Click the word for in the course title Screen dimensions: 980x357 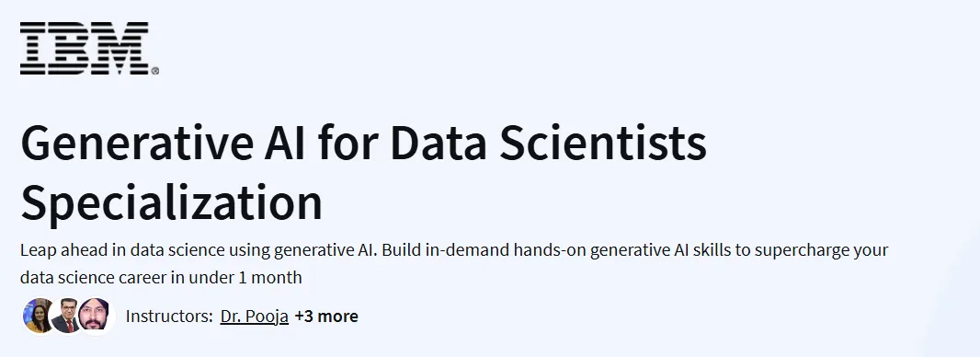pyautogui.click(x=348, y=144)
